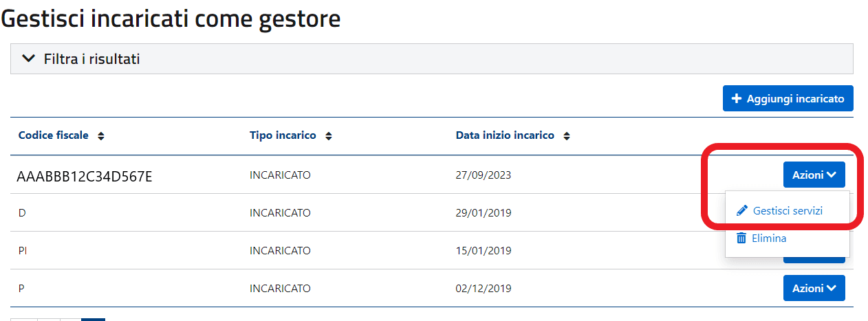Click the trash icon next to Elimina

[x=741, y=239]
